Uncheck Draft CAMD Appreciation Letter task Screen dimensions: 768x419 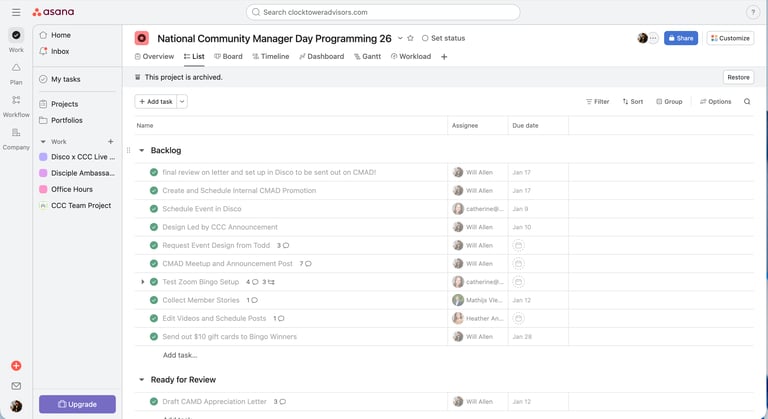[x=154, y=402]
